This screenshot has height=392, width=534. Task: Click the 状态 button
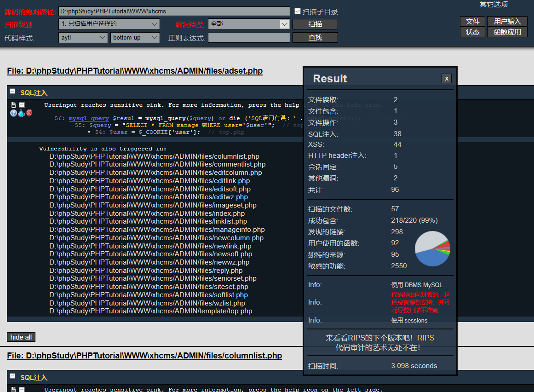click(472, 32)
